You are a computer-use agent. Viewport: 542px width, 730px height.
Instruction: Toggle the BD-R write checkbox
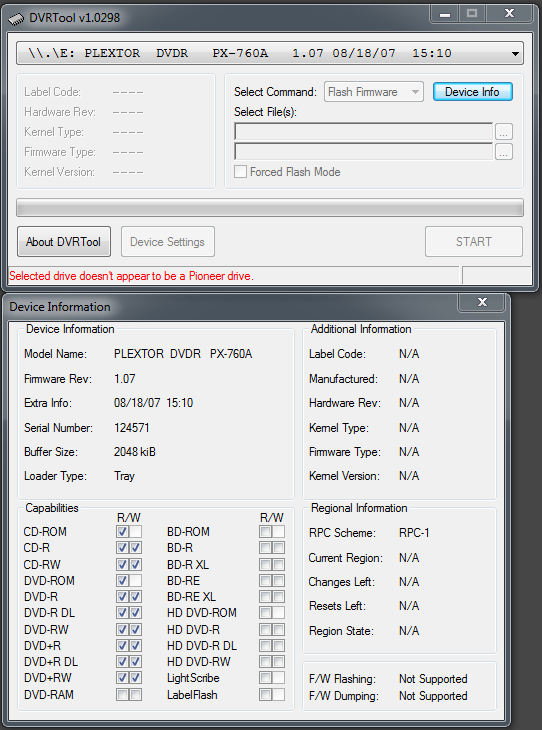pos(278,548)
